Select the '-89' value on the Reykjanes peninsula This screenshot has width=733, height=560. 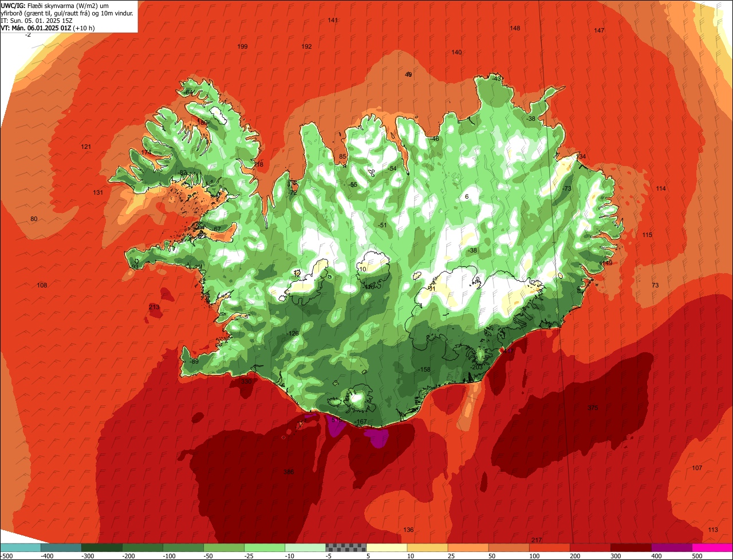(194, 361)
